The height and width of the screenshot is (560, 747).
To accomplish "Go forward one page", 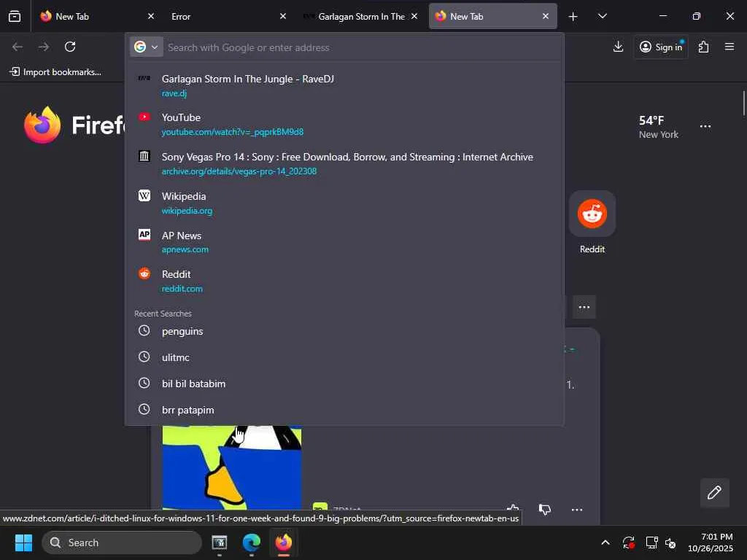I will (43, 47).
